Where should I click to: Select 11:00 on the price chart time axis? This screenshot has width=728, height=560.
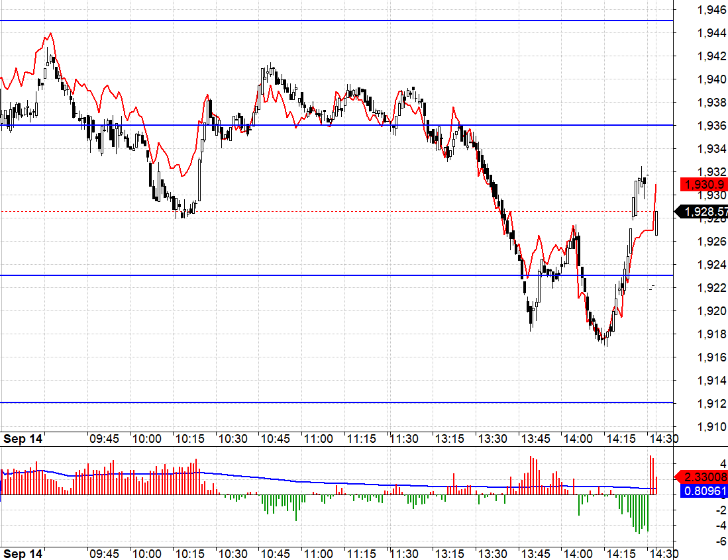point(319,439)
